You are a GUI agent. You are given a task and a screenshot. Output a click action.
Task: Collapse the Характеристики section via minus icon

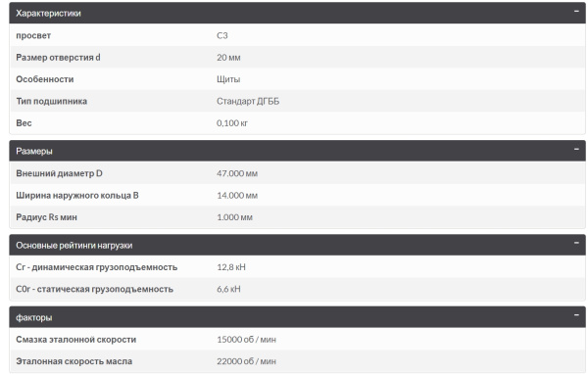coord(576,11)
